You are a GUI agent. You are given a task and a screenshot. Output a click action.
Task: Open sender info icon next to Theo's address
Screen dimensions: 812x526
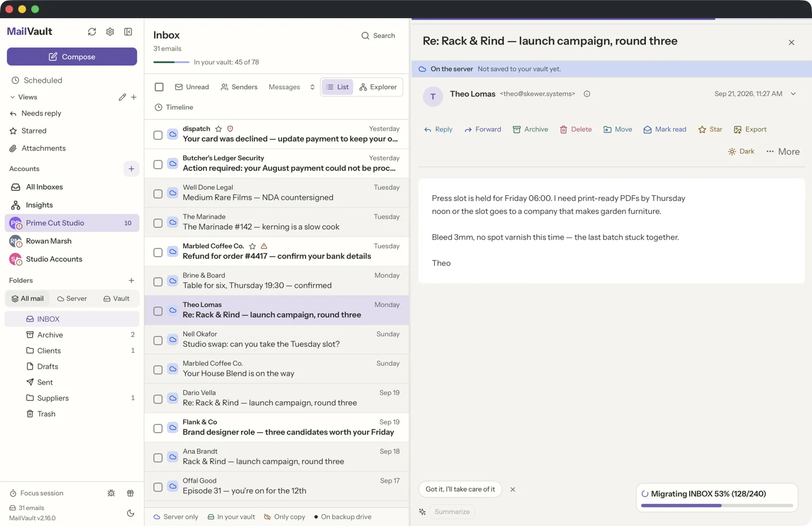tap(587, 94)
